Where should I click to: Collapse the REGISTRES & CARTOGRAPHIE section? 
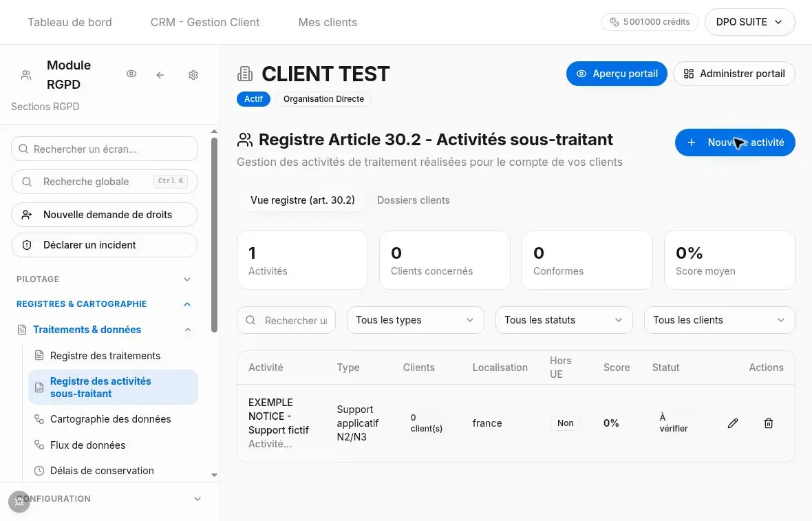(x=104, y=304)
